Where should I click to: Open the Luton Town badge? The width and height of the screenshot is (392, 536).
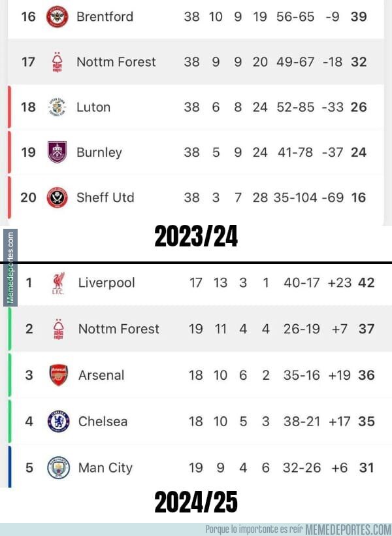click(57, 107)
